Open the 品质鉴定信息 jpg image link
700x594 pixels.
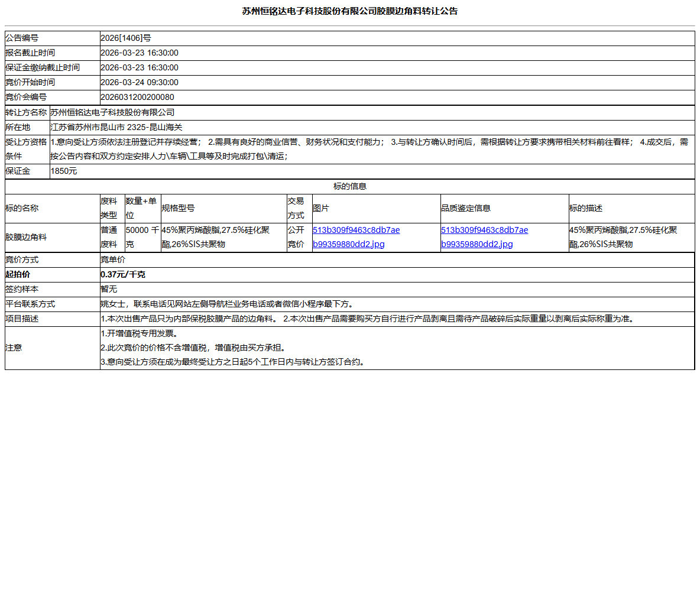click(x=484, y=236)
